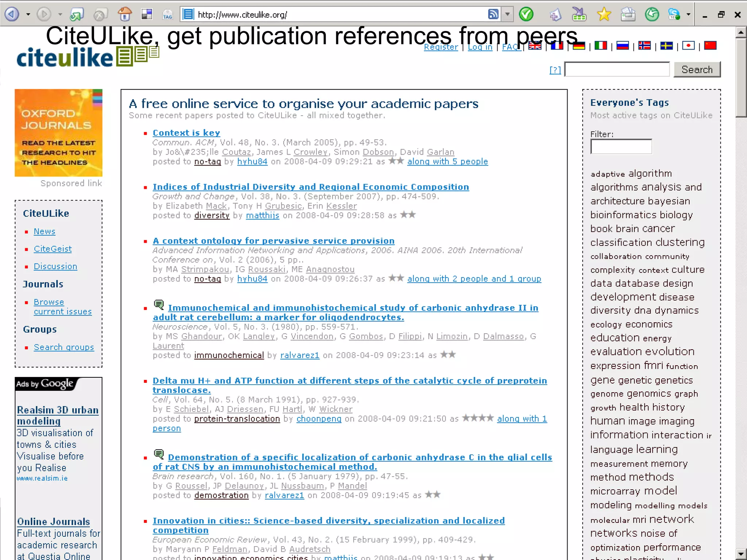The height and width of the screenshot is (560, 747).
Task: Click the checkered panel toolbar icon
Action: click(x=147, y=14)
